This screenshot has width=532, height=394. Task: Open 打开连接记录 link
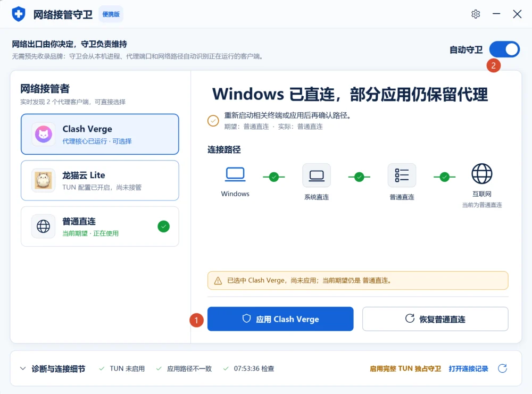pos(468,368)
